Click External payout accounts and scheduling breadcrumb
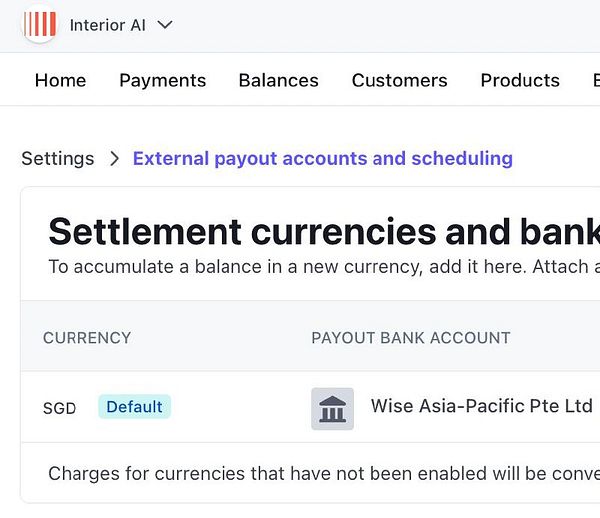 point(322,158)
